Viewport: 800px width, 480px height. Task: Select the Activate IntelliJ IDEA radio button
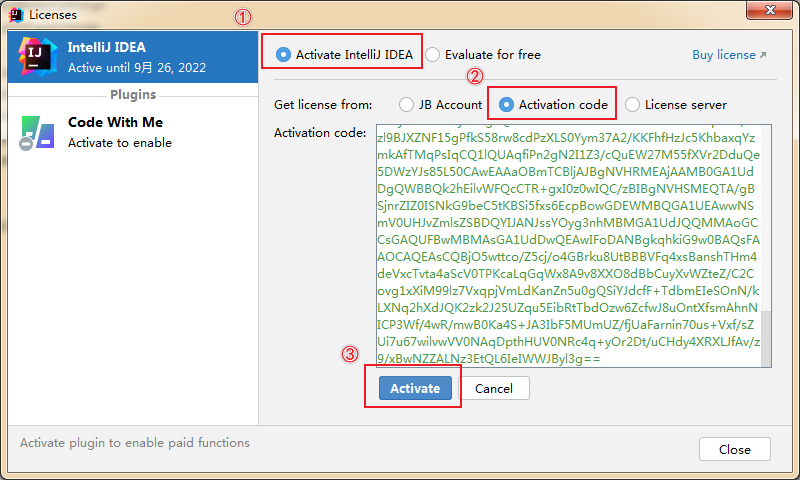[x=283, y=55]
